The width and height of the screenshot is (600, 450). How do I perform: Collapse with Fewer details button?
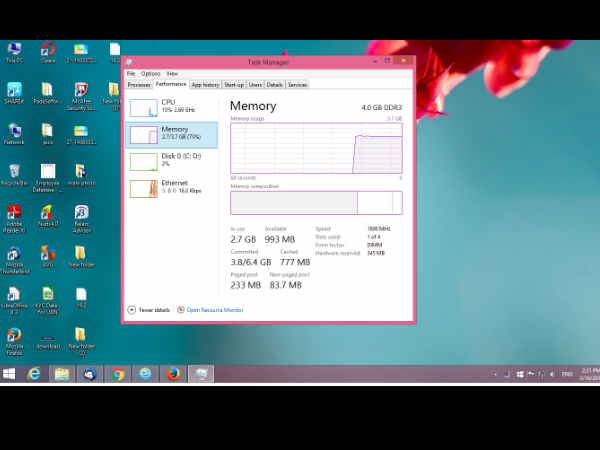point(148,310)
